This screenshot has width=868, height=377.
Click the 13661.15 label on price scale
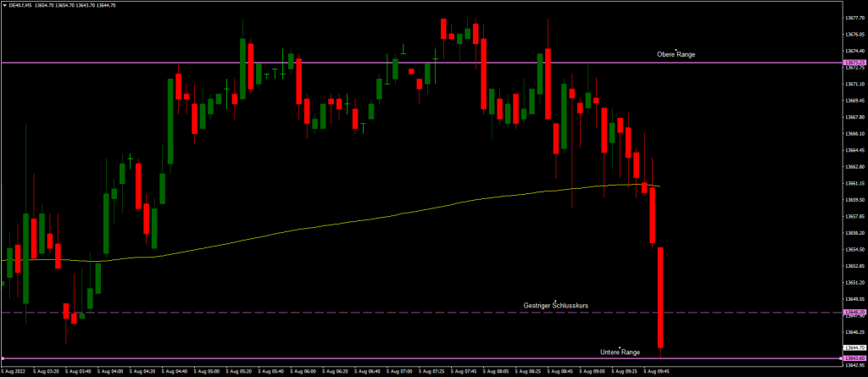pos(854,183)
